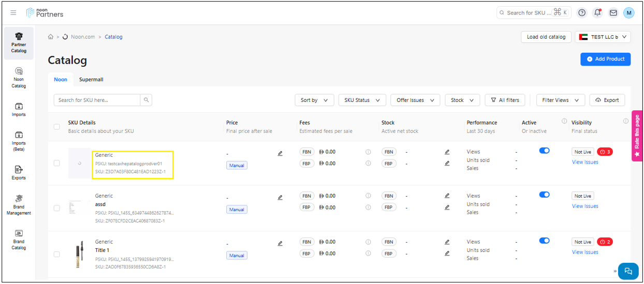Image resolution: width=644 pixels, height=284 pixels.
Task: Switch to the Supermall tab
Action: click(x=91, y=80)
